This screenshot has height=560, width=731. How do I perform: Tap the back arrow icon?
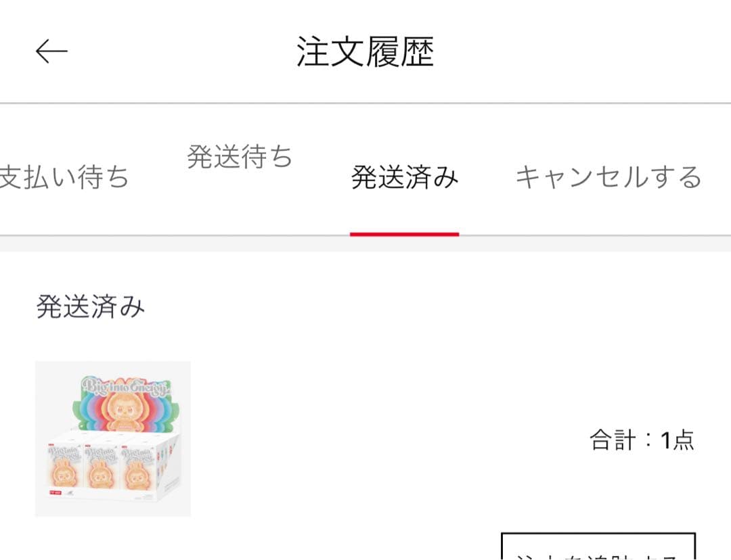[51, 51]
